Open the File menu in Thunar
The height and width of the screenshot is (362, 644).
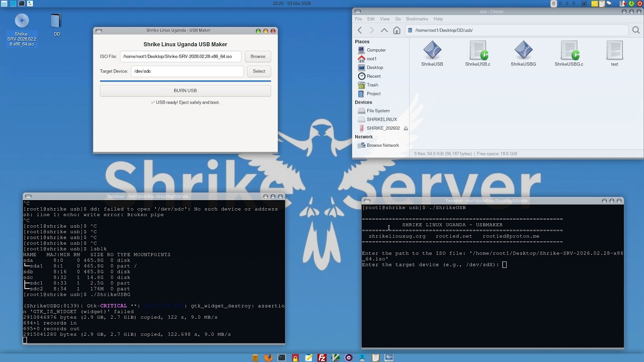click(358, 19)
